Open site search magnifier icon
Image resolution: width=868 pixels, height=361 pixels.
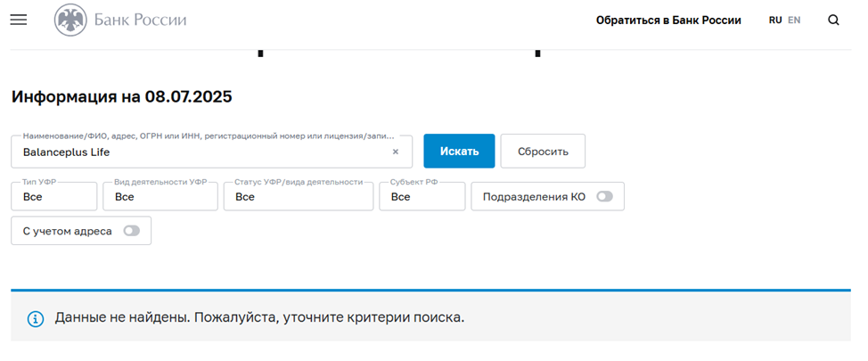833,21
